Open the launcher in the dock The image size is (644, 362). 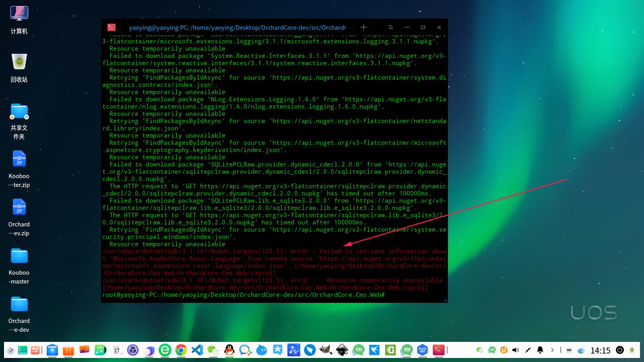[x=10, y=350]
